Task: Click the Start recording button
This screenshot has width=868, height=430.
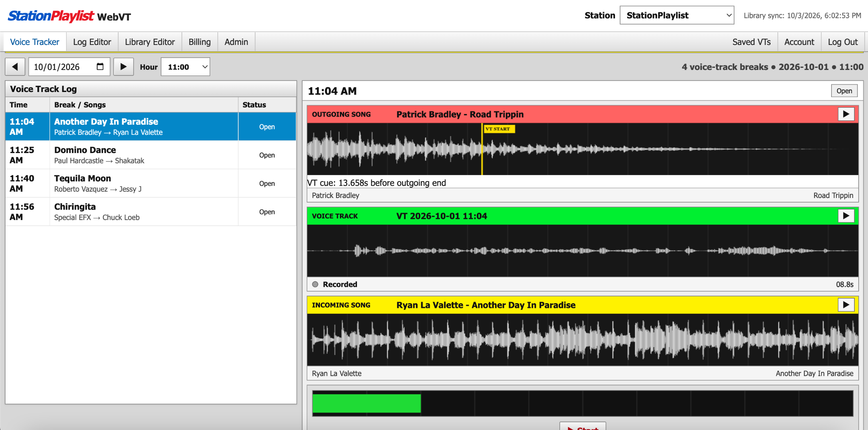Action: 583,426
